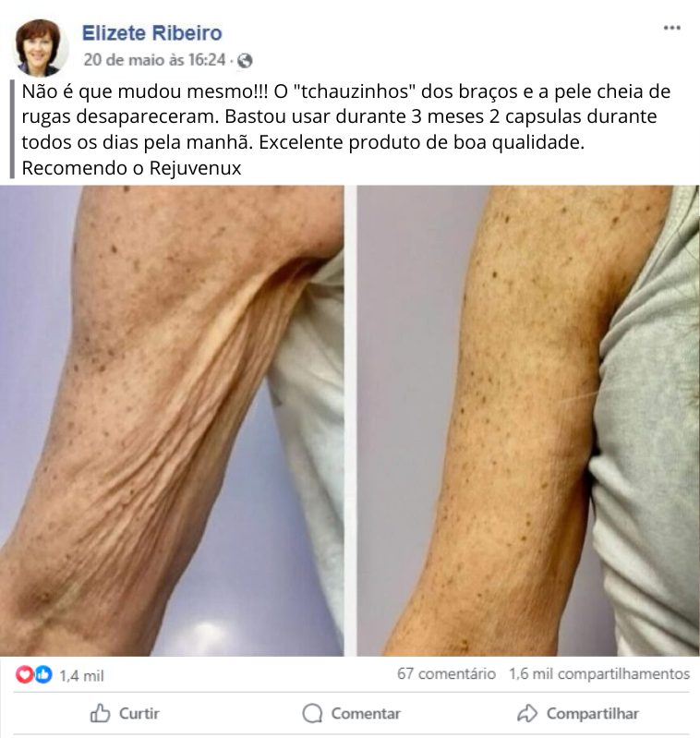Like the post via Curtir label
The image size is (700, 738).
pos(139,714)
